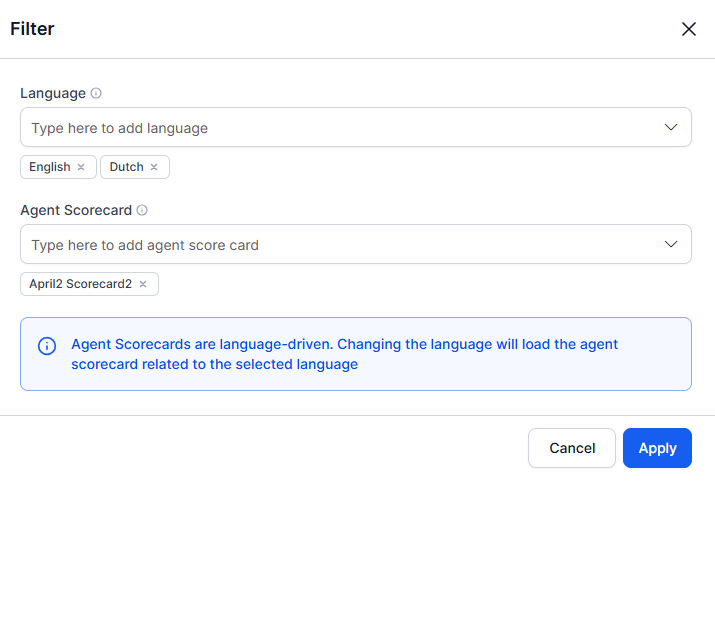Viewport: 715px width, 631px height.
Task: Click the info icon in the blue notice
Action: (x=47, y=346)
